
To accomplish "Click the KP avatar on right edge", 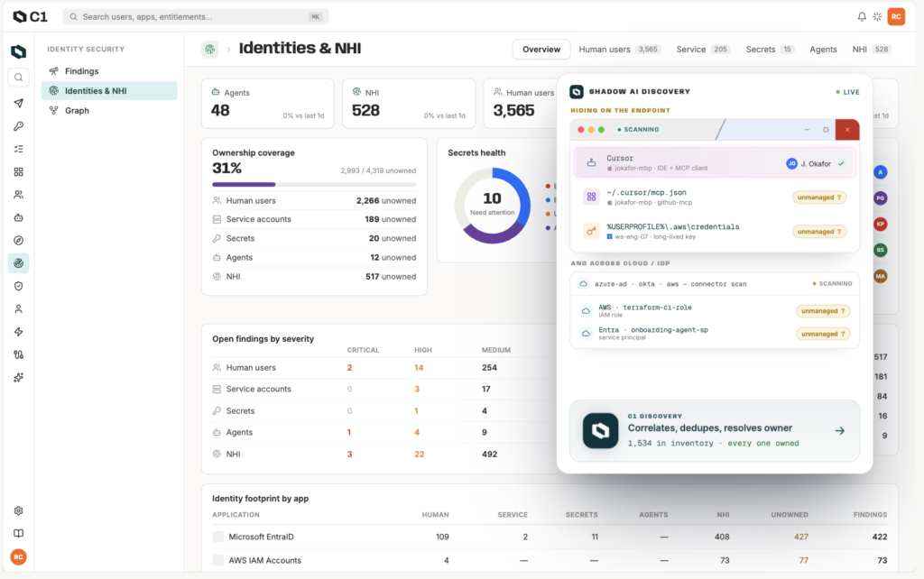I will 881,224.
